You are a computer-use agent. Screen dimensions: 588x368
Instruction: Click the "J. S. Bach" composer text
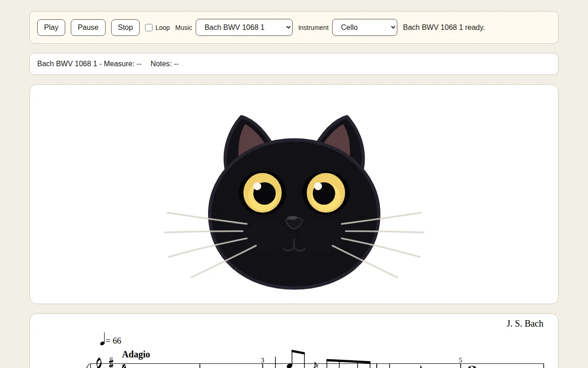(x=525, y=324)
